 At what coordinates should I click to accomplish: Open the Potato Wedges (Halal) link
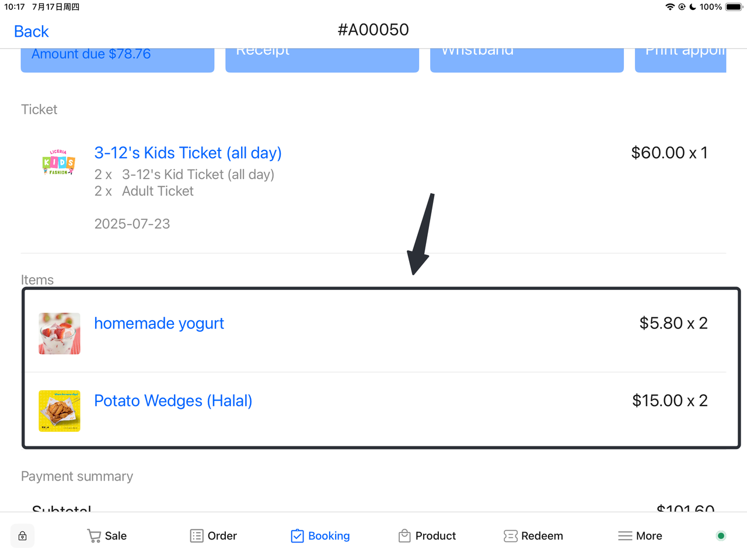(173, 401)
